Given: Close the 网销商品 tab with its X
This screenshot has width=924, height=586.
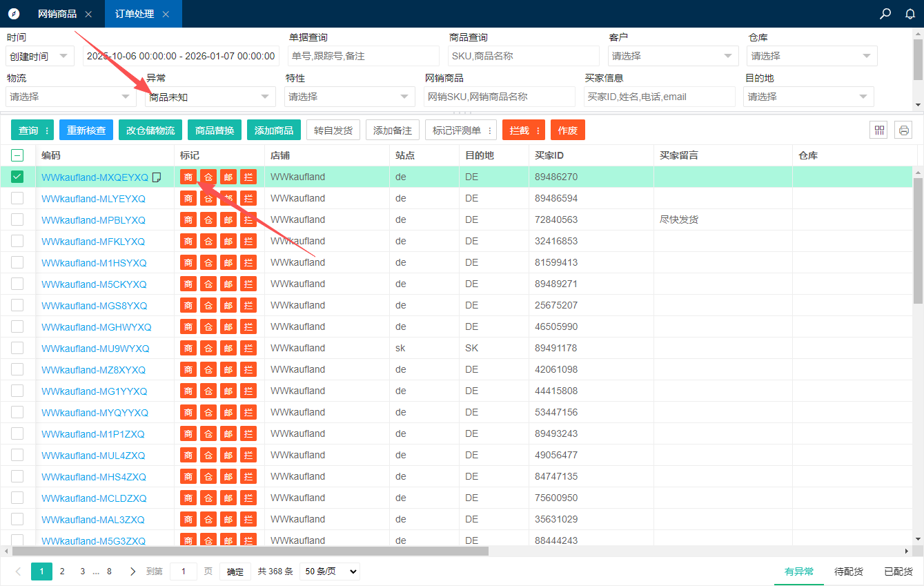Looking at the screenshot, I should point(88,14).
